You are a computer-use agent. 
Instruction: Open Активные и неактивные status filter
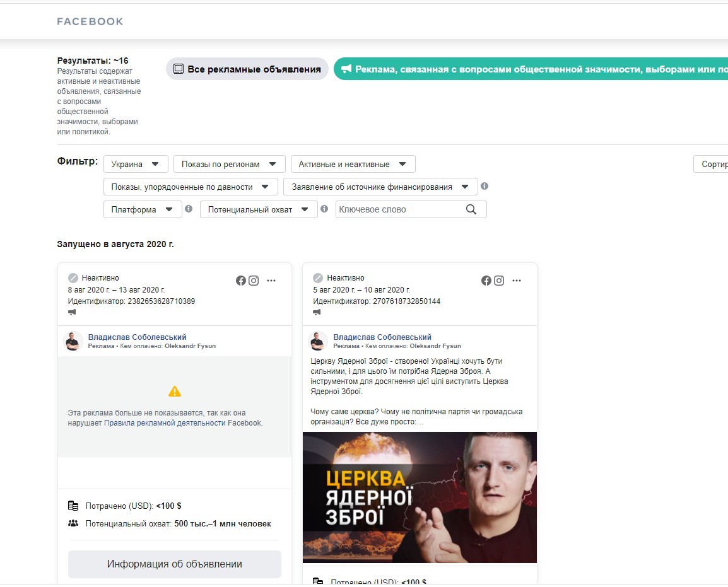(x=353, y=164)
